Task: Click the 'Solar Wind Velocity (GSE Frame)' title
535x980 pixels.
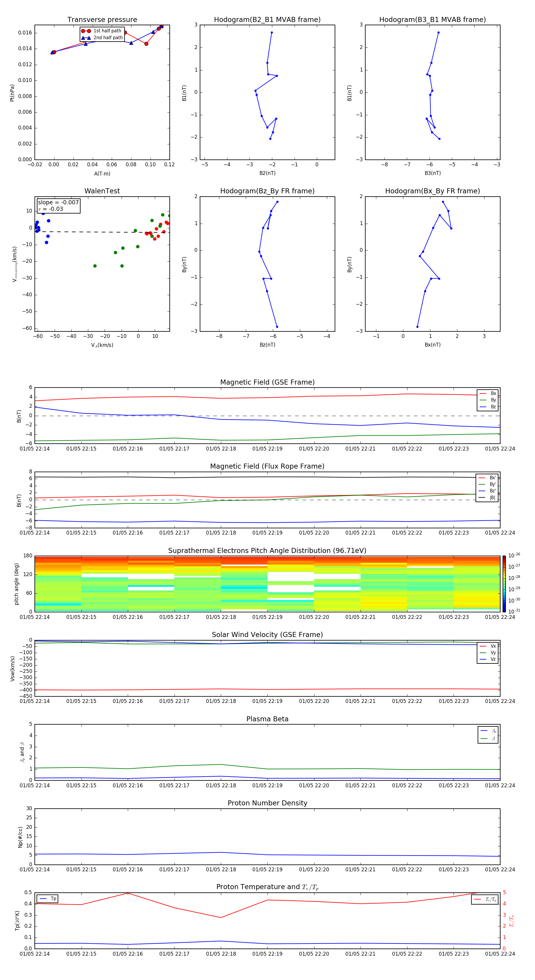Action: coord(267,635)
